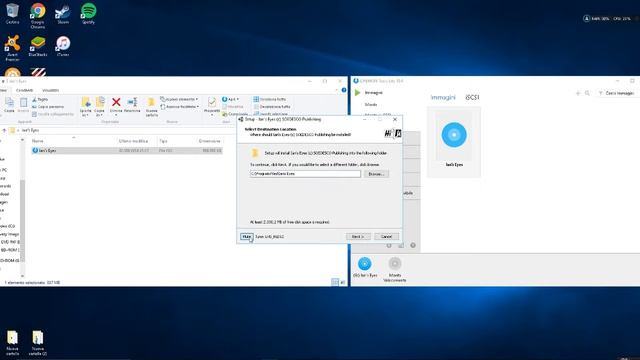This screenshot has height=360, width=640.
Task: Switch to the Immagini tab in DAEMON Tools
Action: click(x=443, y=98)
